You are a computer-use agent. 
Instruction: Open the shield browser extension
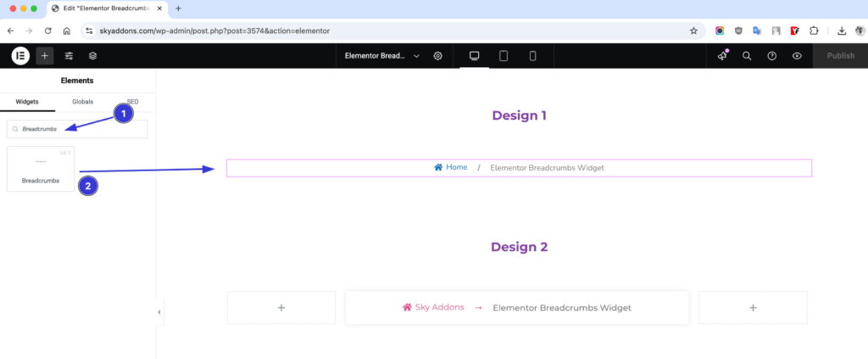(x=738, y=31)
